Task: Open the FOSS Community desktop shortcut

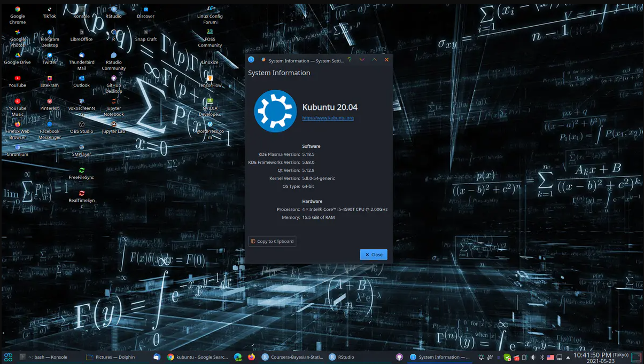Action: [x=210, y=38]
